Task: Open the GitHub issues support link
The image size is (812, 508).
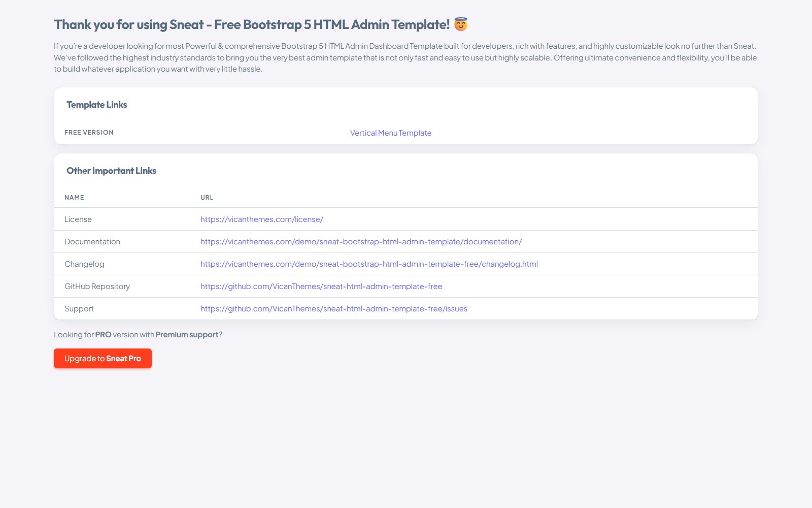Action: click(334, 309)
